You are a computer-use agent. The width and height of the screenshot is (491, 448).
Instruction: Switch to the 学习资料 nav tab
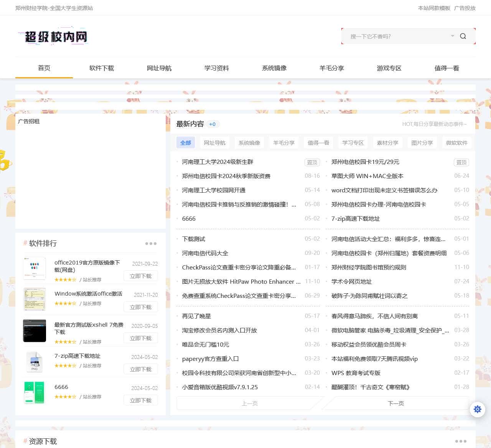click(x=216, y=68)
